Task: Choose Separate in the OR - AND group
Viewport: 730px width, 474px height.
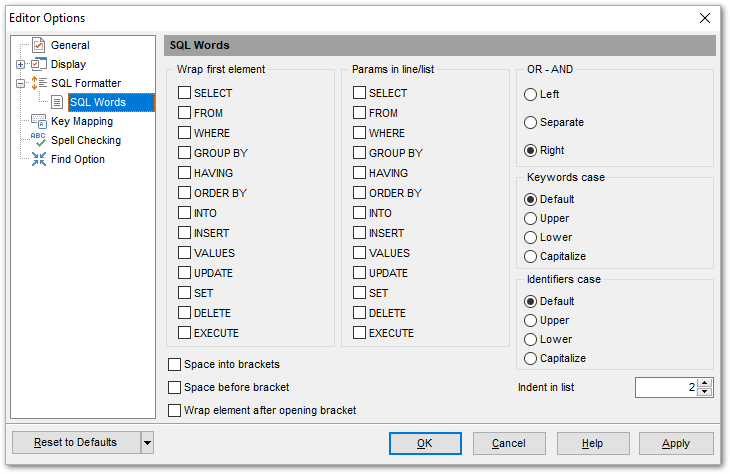Action: [x=531, y=122]
